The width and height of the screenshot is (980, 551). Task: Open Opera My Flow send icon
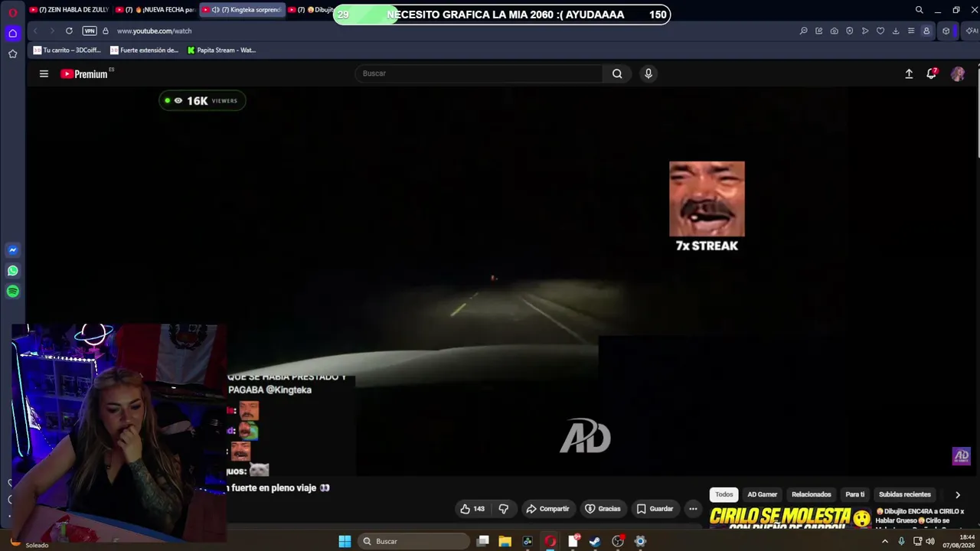[x=864, y=31]
